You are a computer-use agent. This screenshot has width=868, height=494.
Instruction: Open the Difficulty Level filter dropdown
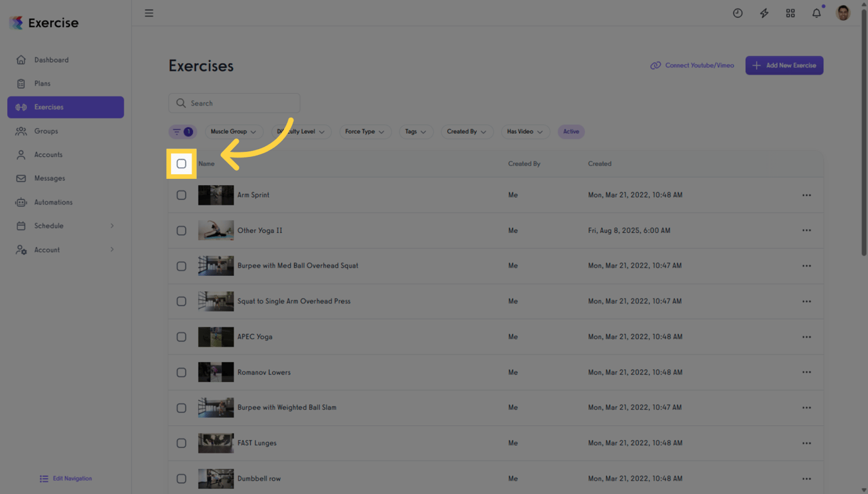[x=301, y=132]
